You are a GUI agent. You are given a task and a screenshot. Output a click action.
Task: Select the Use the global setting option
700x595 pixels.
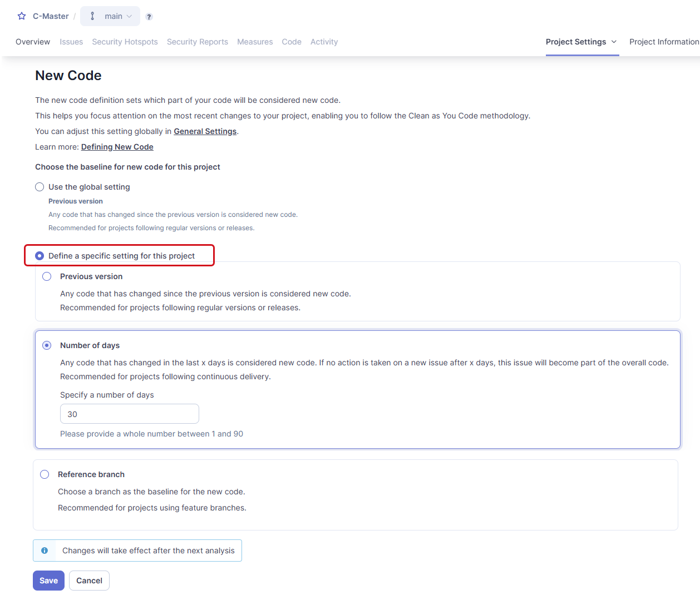point(39,187)
